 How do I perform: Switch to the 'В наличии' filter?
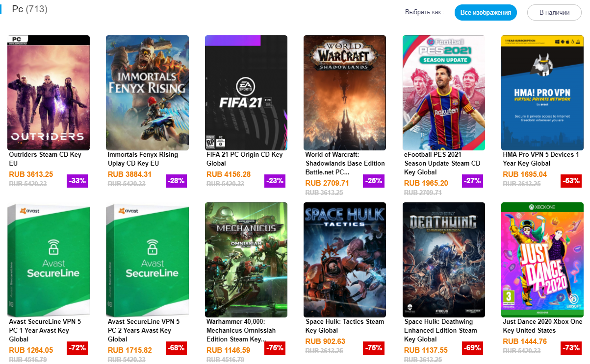tap(554, 12)
